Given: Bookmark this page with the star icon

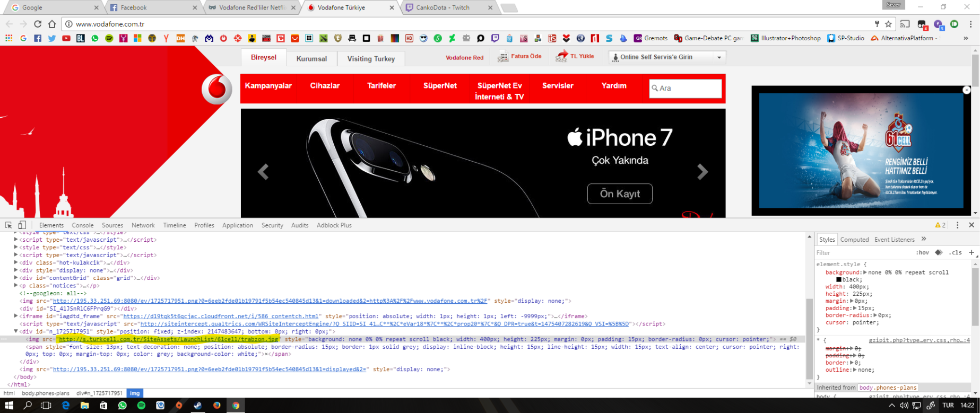Looking at the screenshot, I should click(888, 24).
